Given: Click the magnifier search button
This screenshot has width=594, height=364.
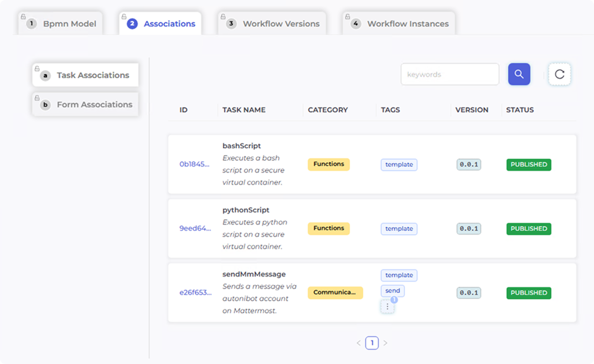Looking at the screenshot, I should (519, 74).
